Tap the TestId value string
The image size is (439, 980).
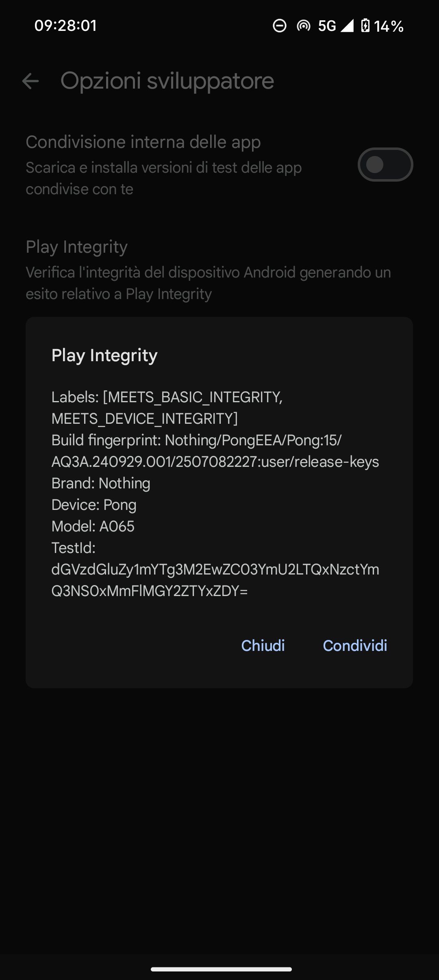tap(215, 580)
